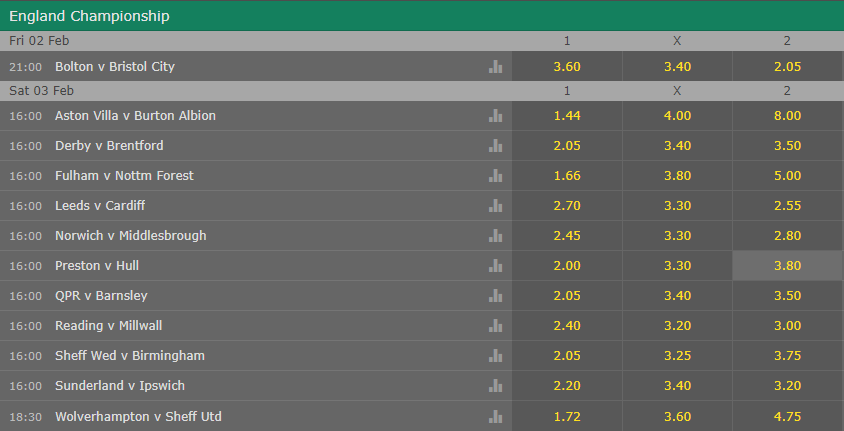Viewport: 844px width, 431px height.
Task: Open stats icon for Aston Villa v Burton Albion
Action: tap(496, 116)
